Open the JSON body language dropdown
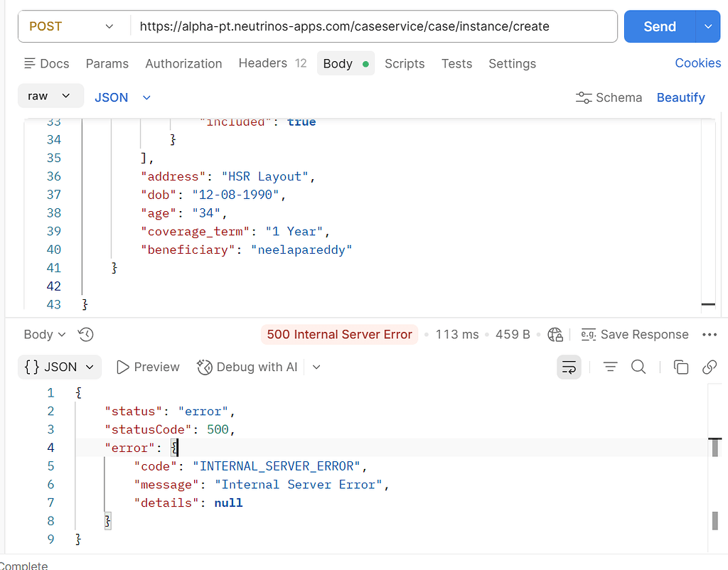This screenshot has height=570, width=728. tap(123, 97)
